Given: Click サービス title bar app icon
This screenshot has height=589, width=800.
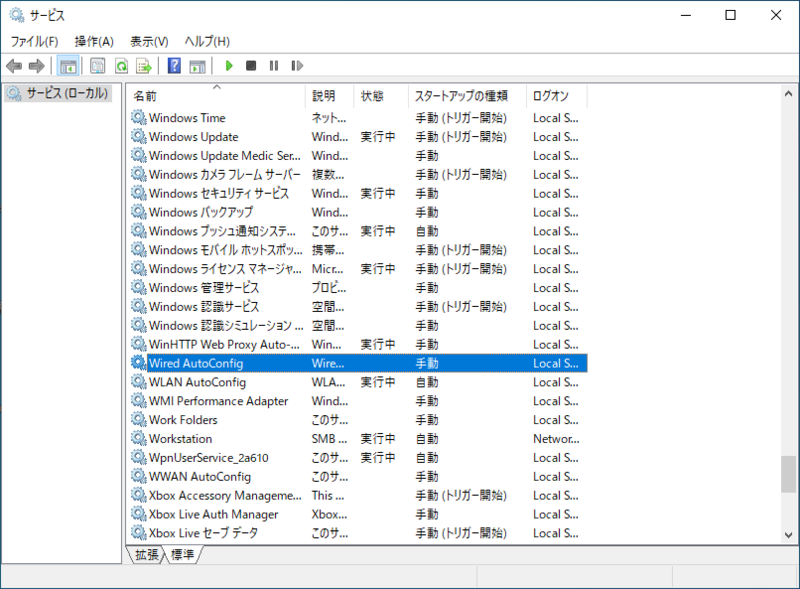Looking at the screenshot, I should pyautogui.click(x=17, y=15).
